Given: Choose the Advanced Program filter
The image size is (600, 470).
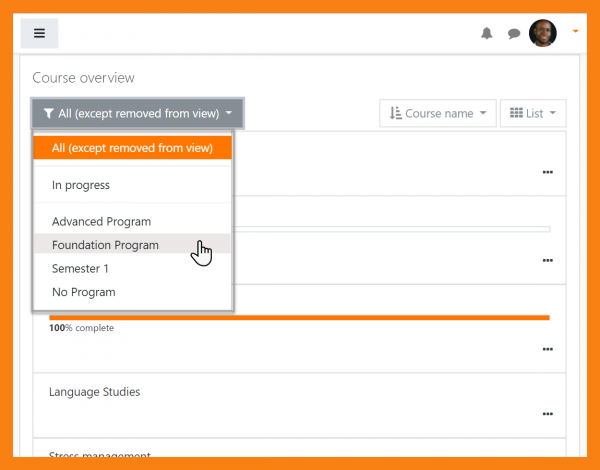Looking at the screenshot, I should pyautogui.click(x=101, y=221).
